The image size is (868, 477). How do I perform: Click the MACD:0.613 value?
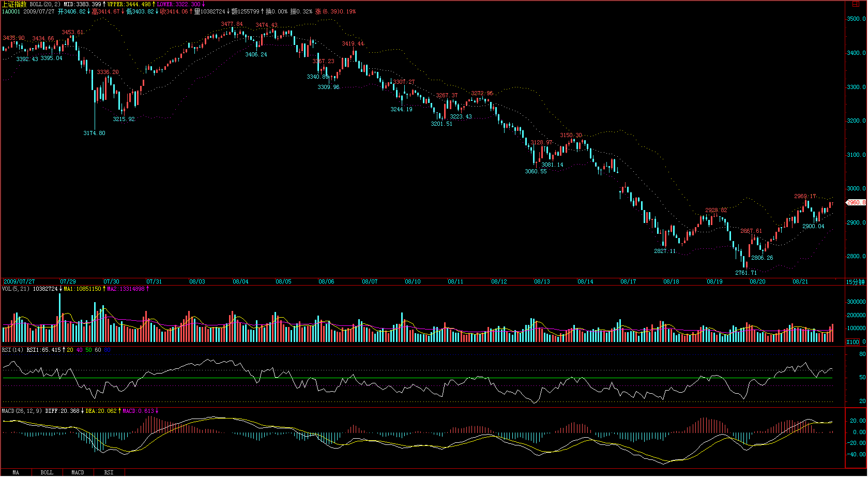pyautogui.click(x=139, y=411)
